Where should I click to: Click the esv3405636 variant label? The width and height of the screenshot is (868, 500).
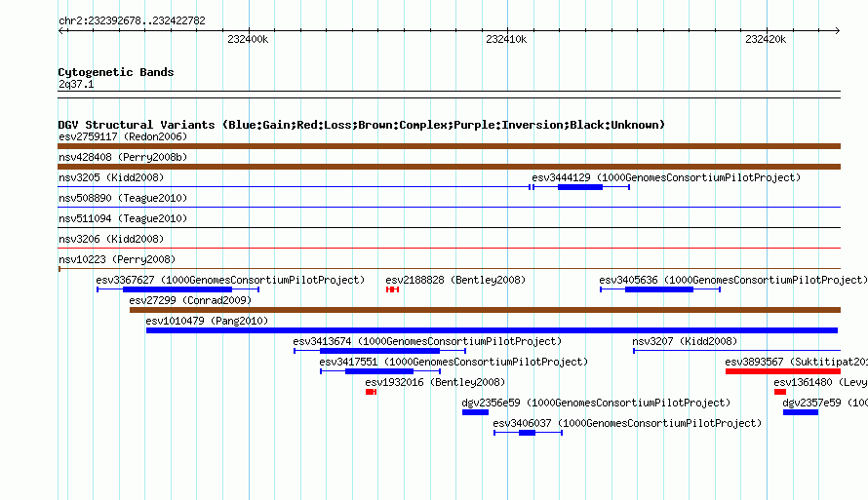[x=733, y=280]
